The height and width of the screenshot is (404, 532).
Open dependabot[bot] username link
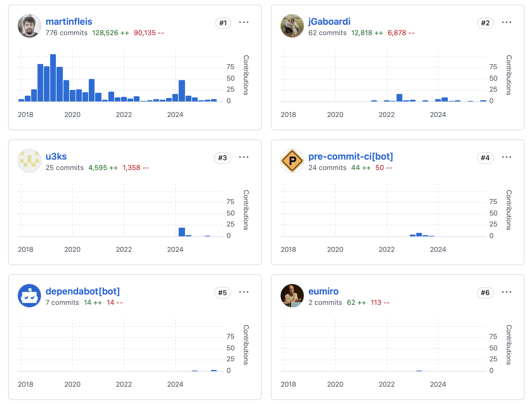coord(83,291)
